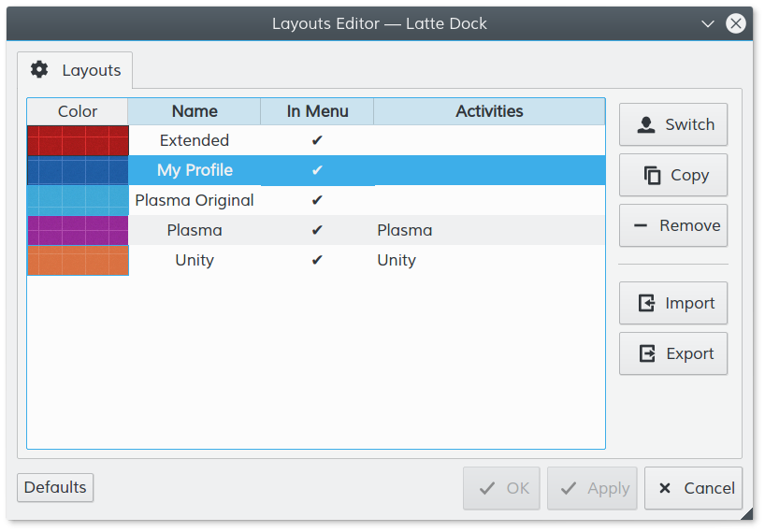Click the red Extended color swatch
Screen dimensions: 765x532
pyautogui.click(x=78, y=140)
